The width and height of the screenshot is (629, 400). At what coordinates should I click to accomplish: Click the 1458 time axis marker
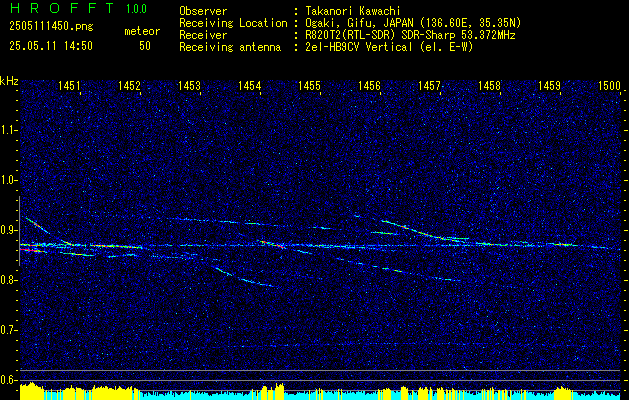489,85
